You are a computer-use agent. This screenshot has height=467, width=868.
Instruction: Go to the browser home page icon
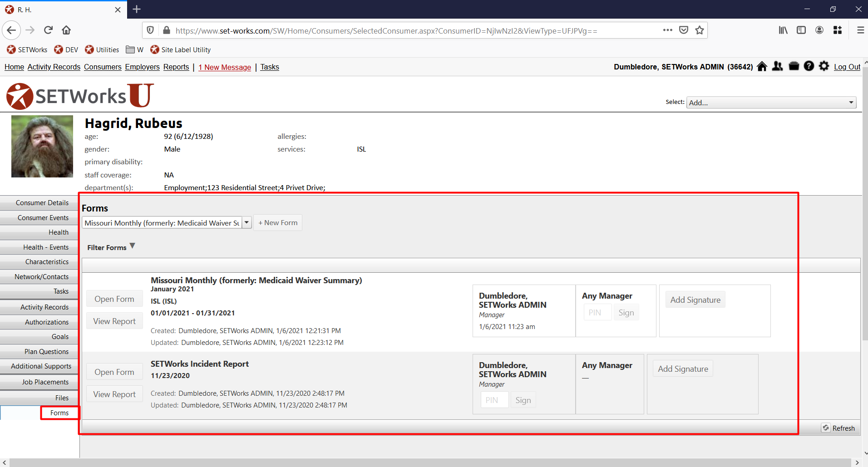pyautogui.click(x=66, y=30)
